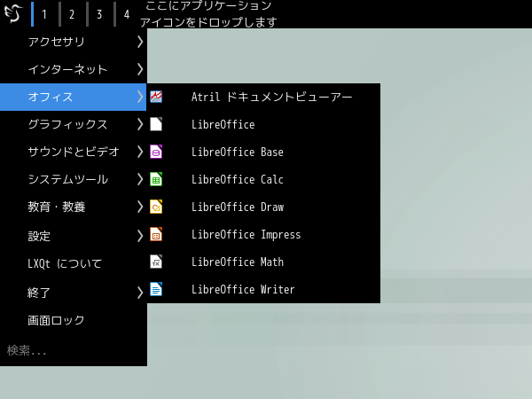The height and width of the screenshot is (399, 532).
Task: Switch to virtual desktop 2
Action: pyautogui.click(x=72, y=14)
